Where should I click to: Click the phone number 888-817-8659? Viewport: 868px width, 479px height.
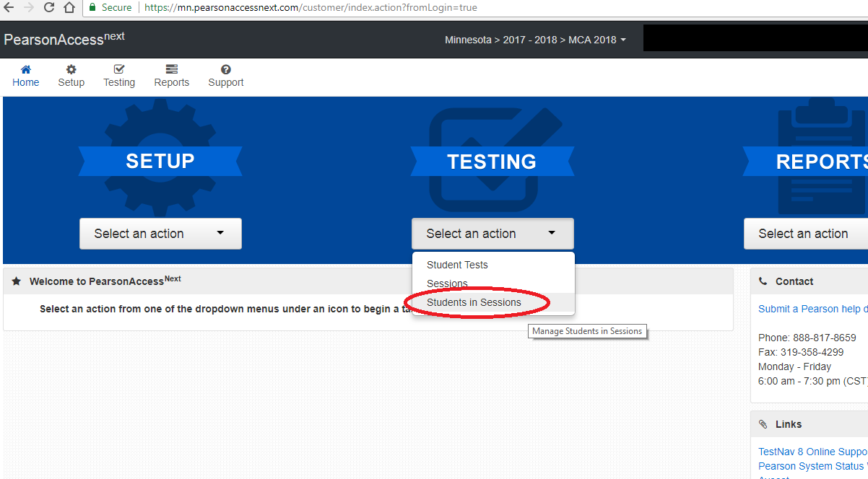coord(823,338)
